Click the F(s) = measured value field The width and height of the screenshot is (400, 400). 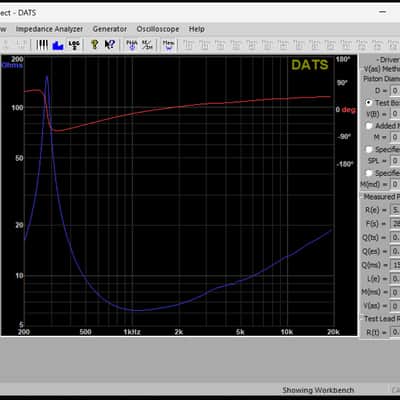tap(395, 223)
